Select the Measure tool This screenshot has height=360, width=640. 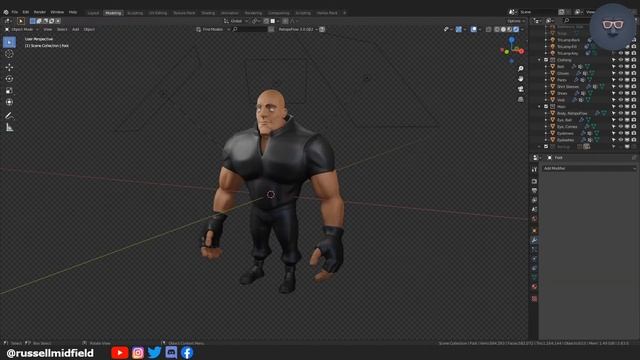pyautogui.click(x=9, y=128)
